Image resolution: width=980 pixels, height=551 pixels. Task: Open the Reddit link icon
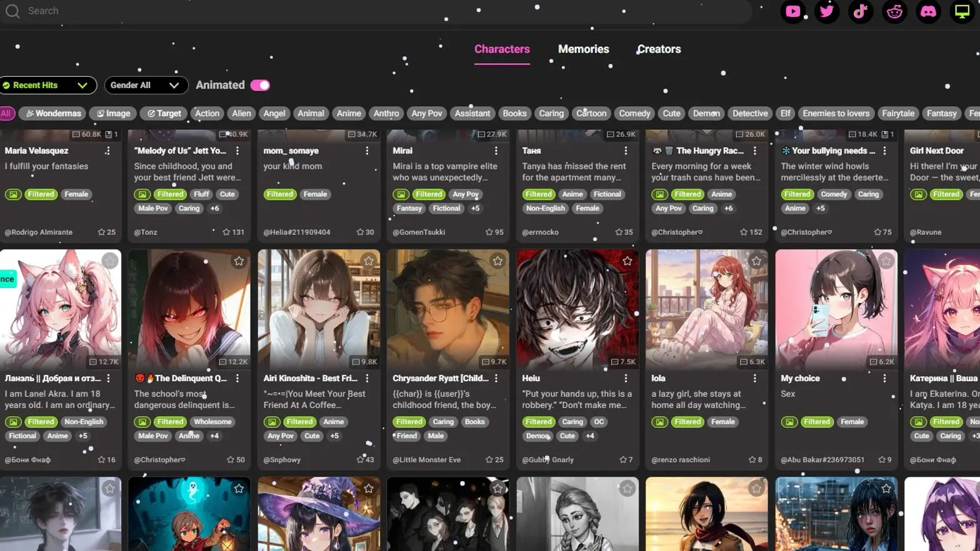pos(894,11)
